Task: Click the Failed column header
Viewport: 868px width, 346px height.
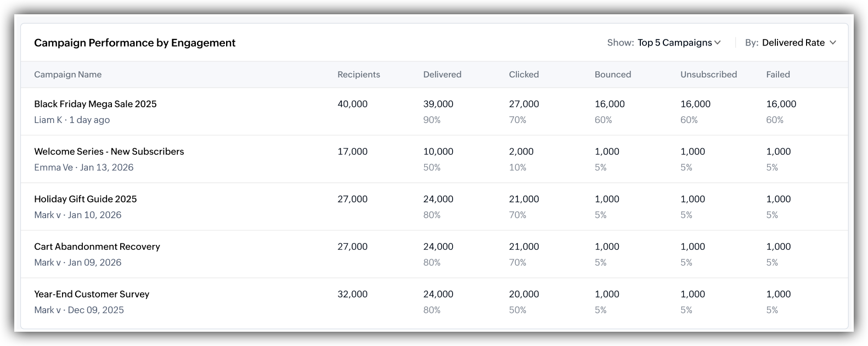Action: pos(778,75)
